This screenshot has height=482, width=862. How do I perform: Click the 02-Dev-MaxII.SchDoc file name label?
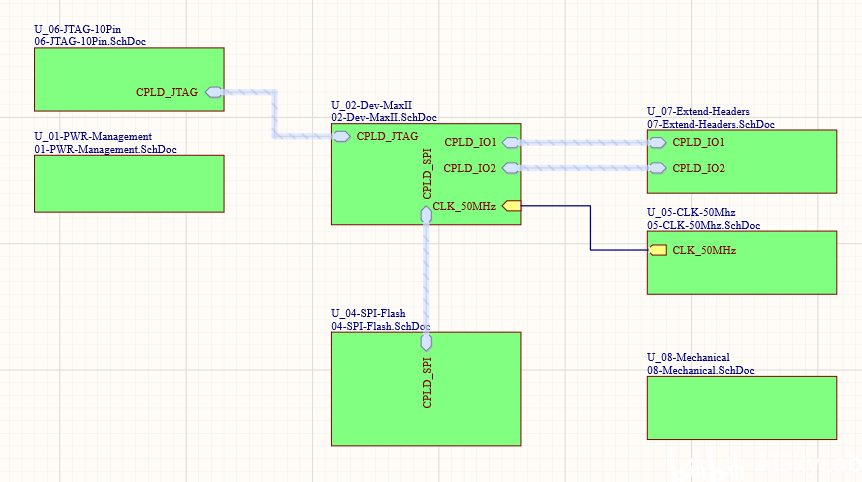click(384, 118)
